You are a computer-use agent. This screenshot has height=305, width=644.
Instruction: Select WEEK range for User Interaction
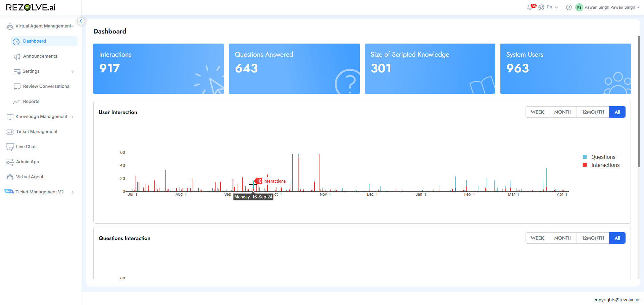click(x=537, y=112)
